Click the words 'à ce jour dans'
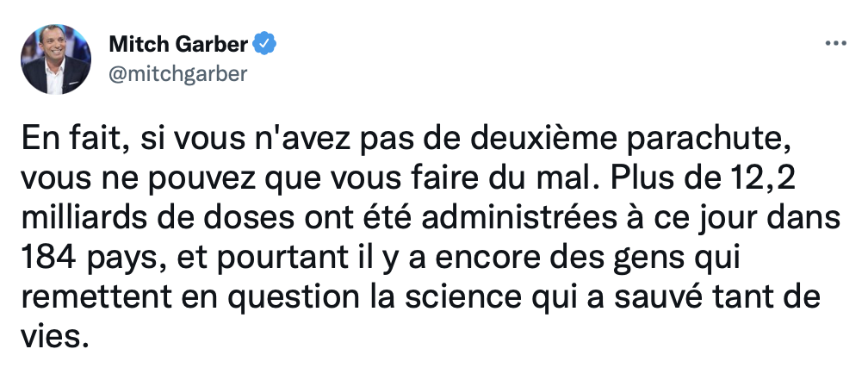 point(733,220)
